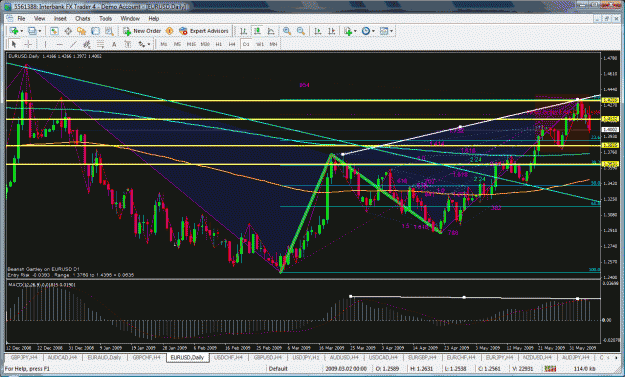Screen dimensions: 625x377
Task: Open the Strategy Tester icon
Action: [109, 31]
